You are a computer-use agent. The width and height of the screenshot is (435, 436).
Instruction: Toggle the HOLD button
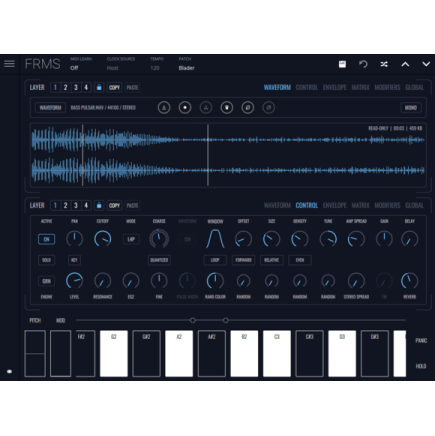[x=421, y=366]
